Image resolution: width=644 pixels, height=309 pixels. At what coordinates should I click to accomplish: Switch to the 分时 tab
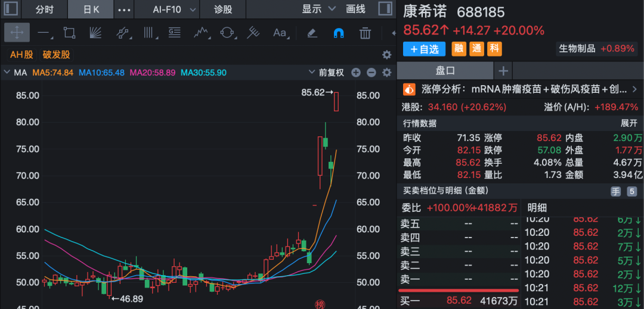tap(44, 10)
